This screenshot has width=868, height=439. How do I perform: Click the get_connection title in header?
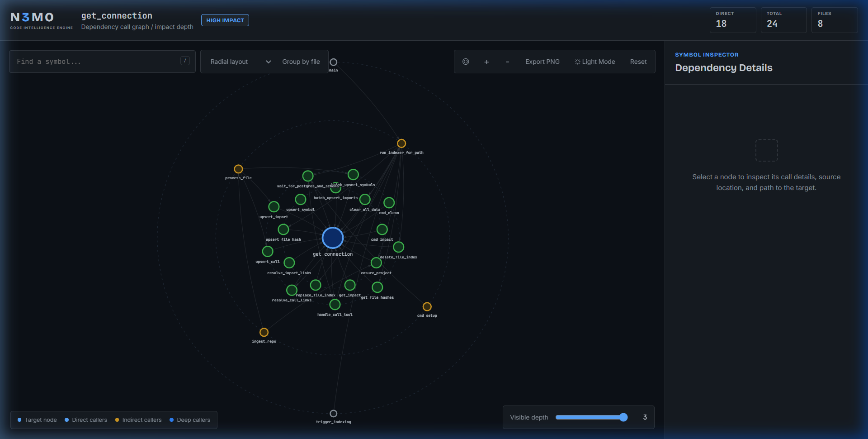click(x=117, y=16)
